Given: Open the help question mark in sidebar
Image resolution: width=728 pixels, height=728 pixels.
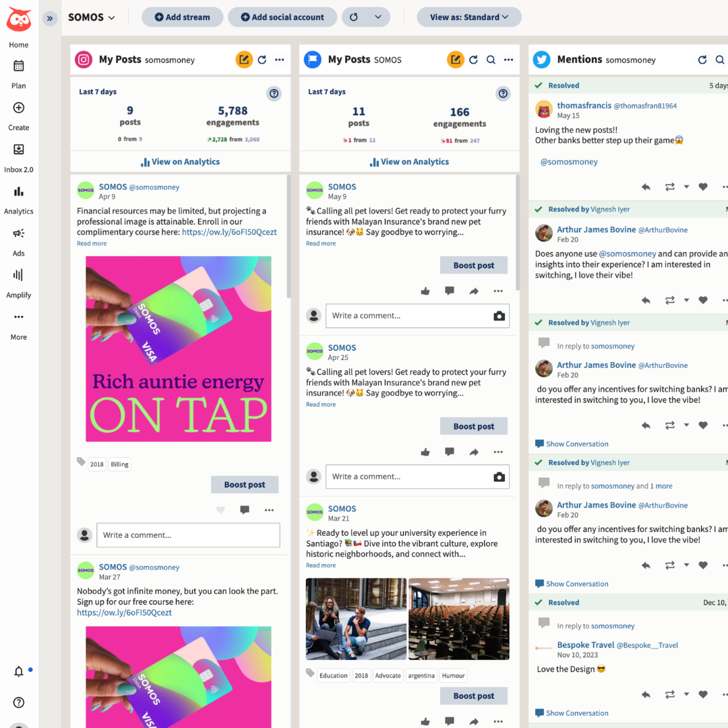Looking at the screenshot, I should 19,702.
